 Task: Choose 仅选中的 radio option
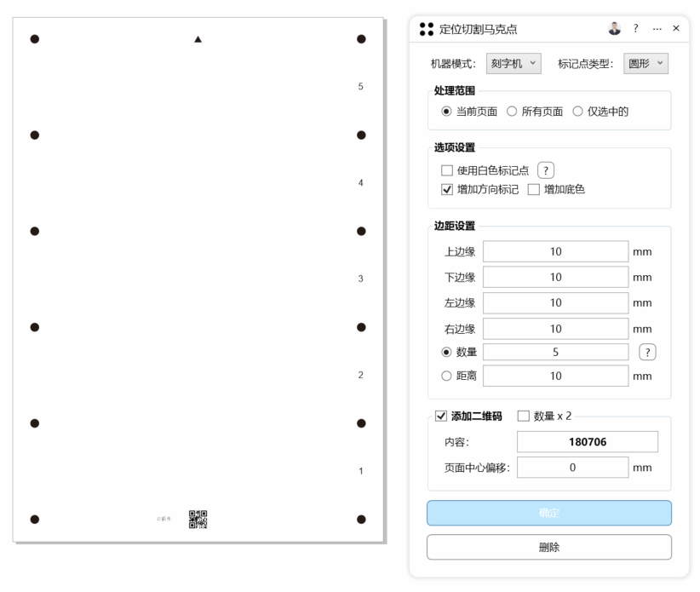[577, 112]
